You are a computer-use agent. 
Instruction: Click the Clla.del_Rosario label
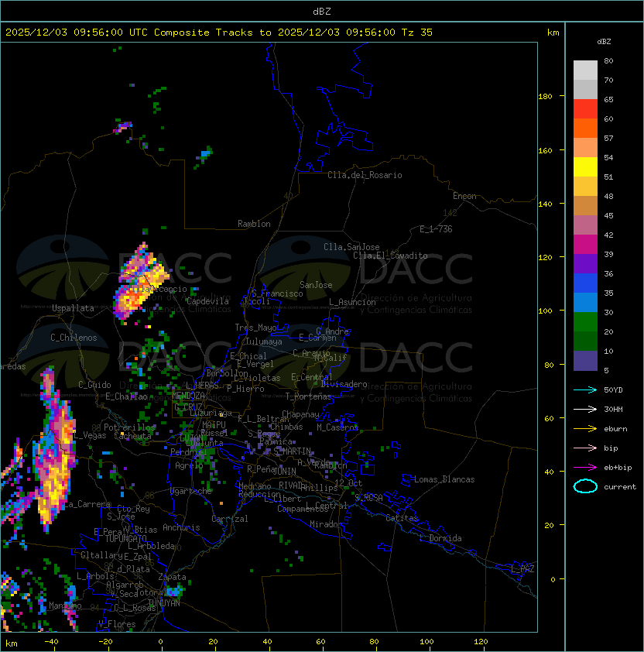(365, 175)
